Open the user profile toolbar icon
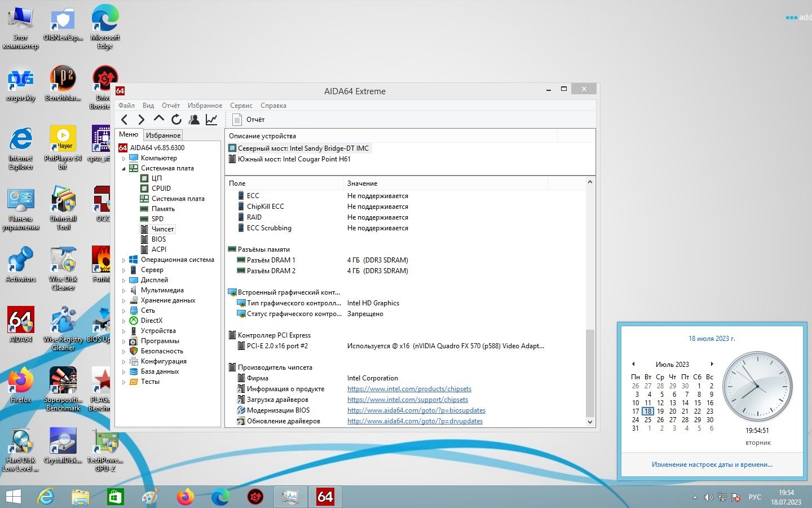The height and width of the screenshot is (508, 812). coord(194,119)
